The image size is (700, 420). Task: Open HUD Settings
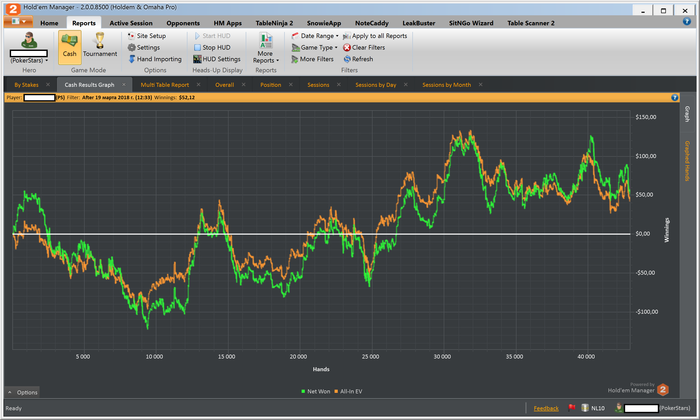pos(220,59)
